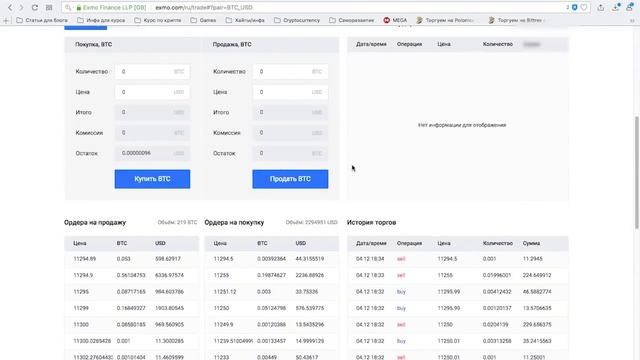Open the 'Курс по крипте' bookmark folder
The image size is (640, 360).
[x=158, y=20]
